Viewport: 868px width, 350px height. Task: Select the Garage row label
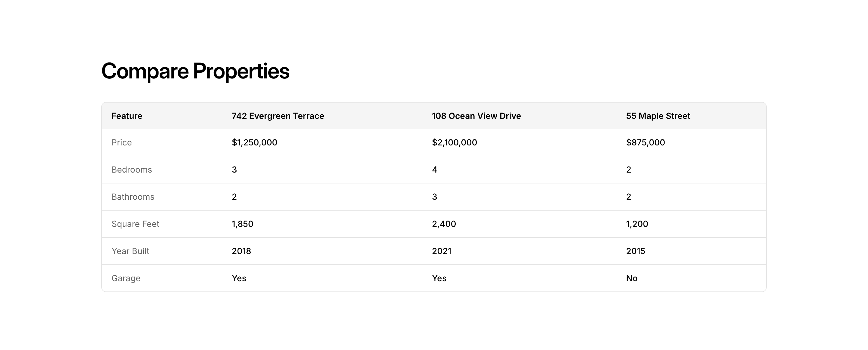126,278
